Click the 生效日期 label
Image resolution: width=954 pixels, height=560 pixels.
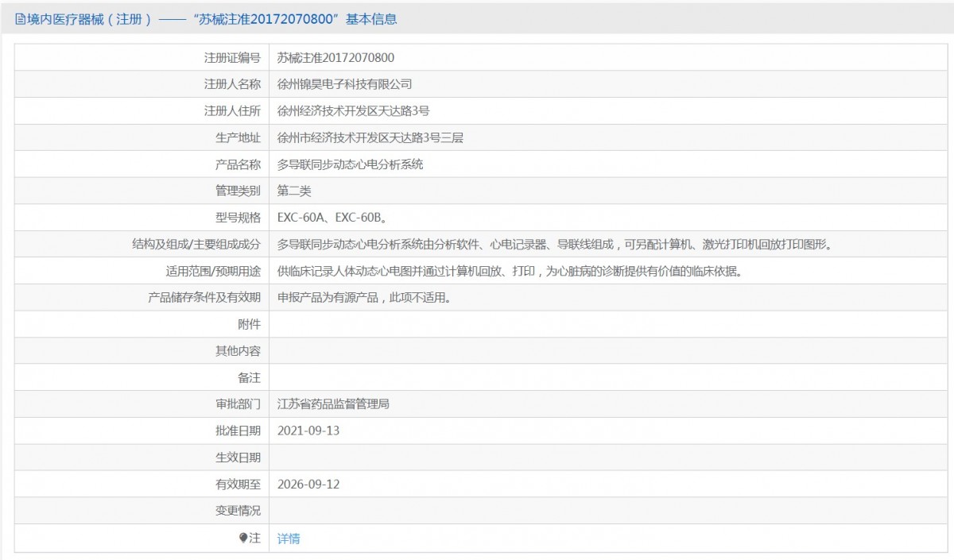click(238, 458)
